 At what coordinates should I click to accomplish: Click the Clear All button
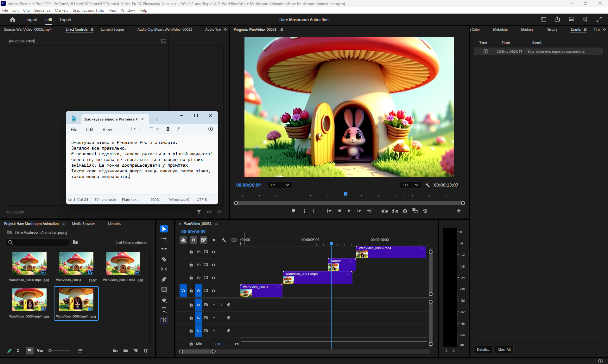click(x=504, y=349)
